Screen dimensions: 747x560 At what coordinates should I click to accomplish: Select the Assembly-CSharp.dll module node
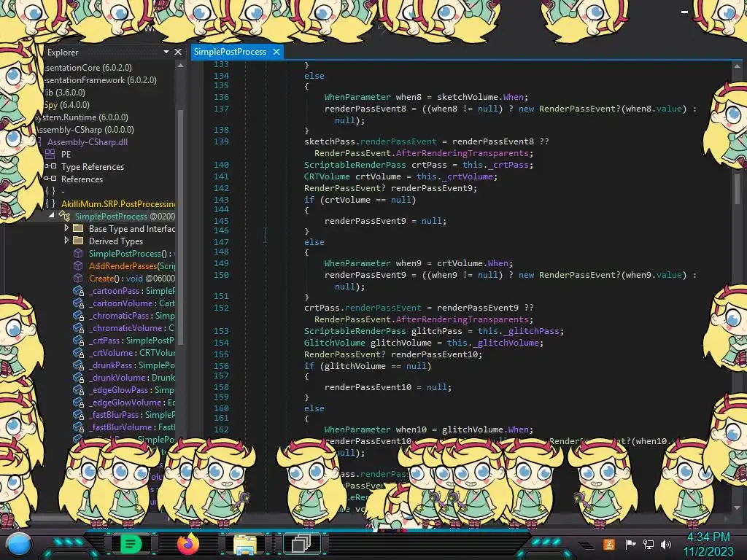click(88, 142)
